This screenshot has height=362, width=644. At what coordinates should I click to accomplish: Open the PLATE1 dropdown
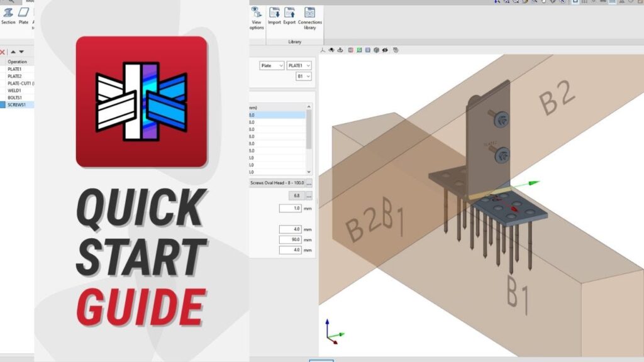click(299, 65)
